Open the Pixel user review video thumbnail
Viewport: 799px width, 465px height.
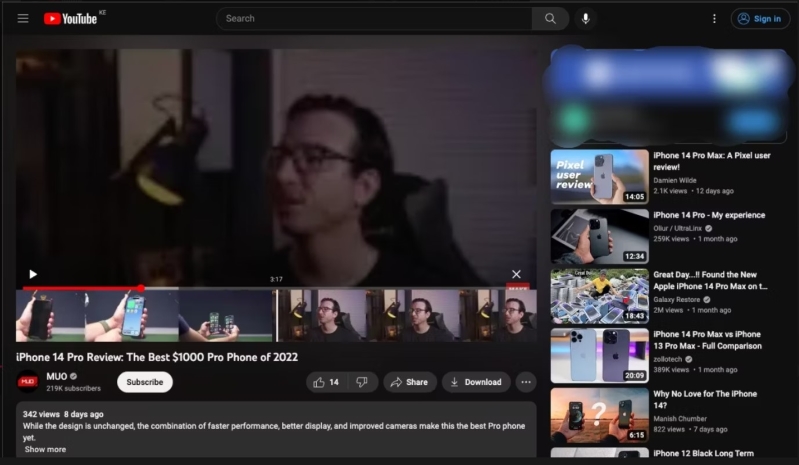coord(600,177)
